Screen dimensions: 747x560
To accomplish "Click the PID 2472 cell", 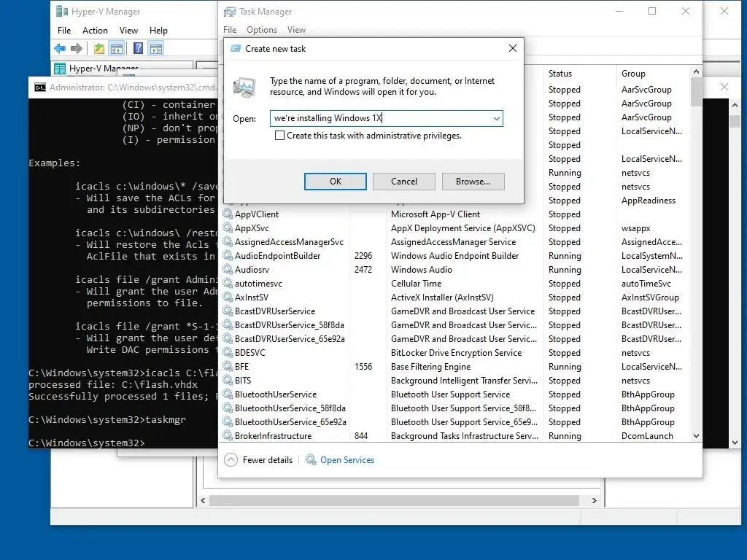I will [x=363, y=270].
